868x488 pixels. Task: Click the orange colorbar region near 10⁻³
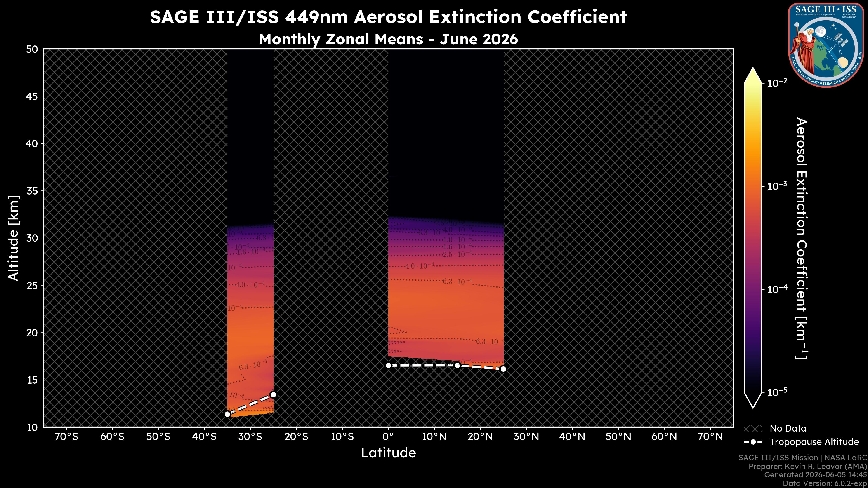[753, 186]
